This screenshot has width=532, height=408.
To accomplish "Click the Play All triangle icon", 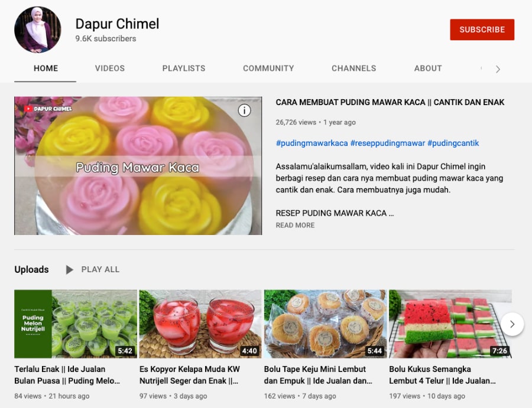I will 70,270.
